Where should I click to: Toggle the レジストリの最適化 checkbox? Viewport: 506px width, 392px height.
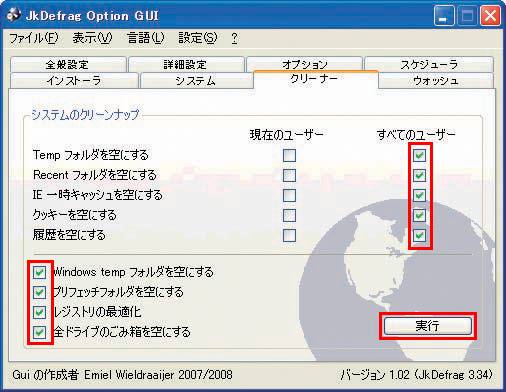[x=39, y=312]
